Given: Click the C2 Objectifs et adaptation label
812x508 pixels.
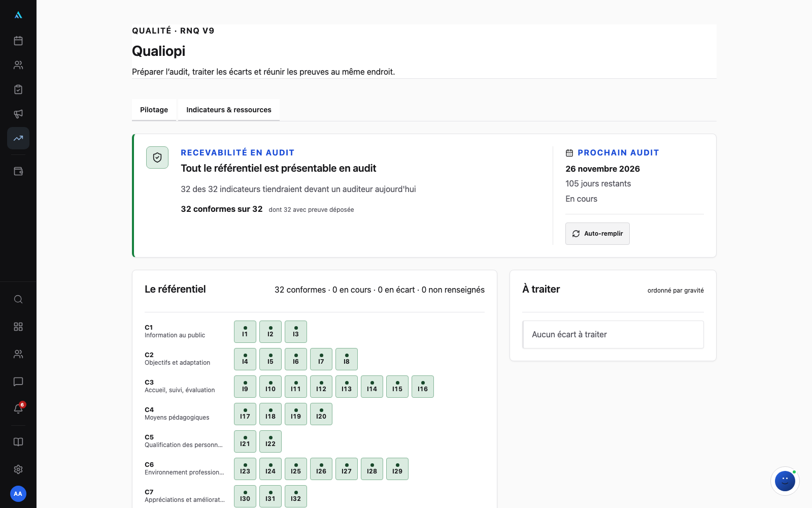Looking at the screenshot, I should pyautogui.click(x=178, y=359).
